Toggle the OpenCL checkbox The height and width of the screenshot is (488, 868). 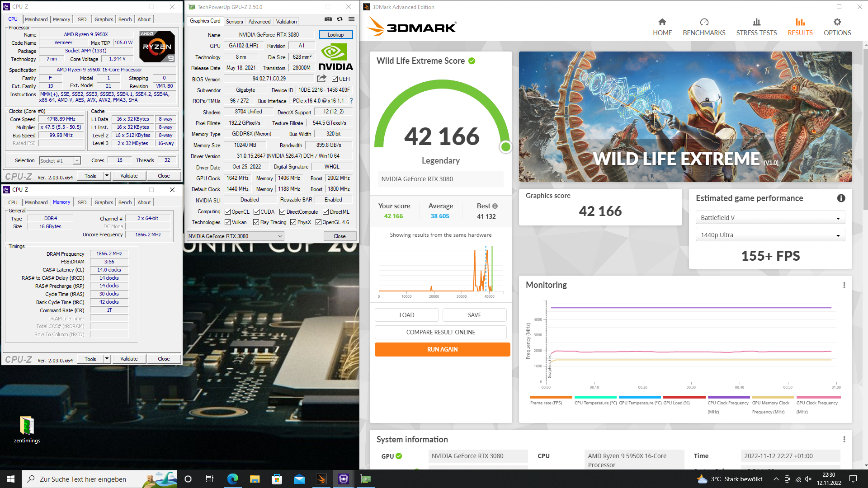click(228, 212)
